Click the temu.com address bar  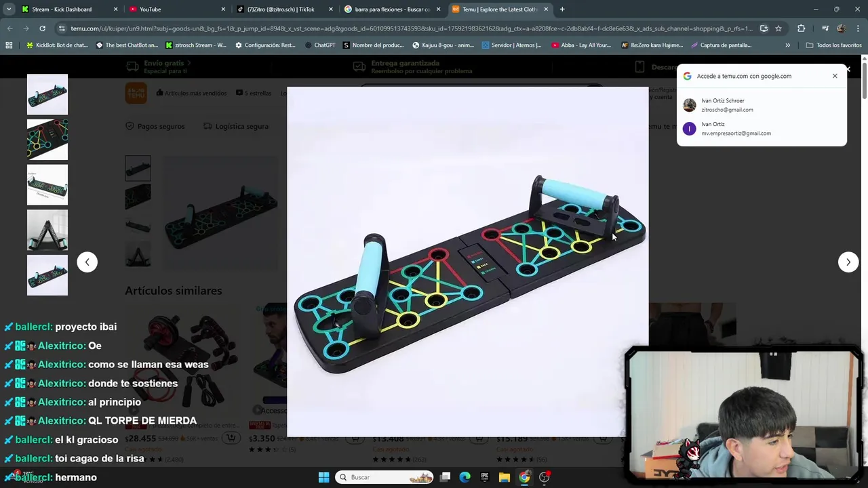tap(411, 28)
